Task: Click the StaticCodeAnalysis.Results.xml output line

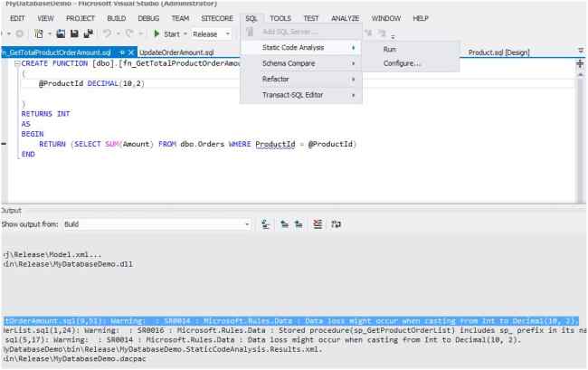Action: pos(163,349)
